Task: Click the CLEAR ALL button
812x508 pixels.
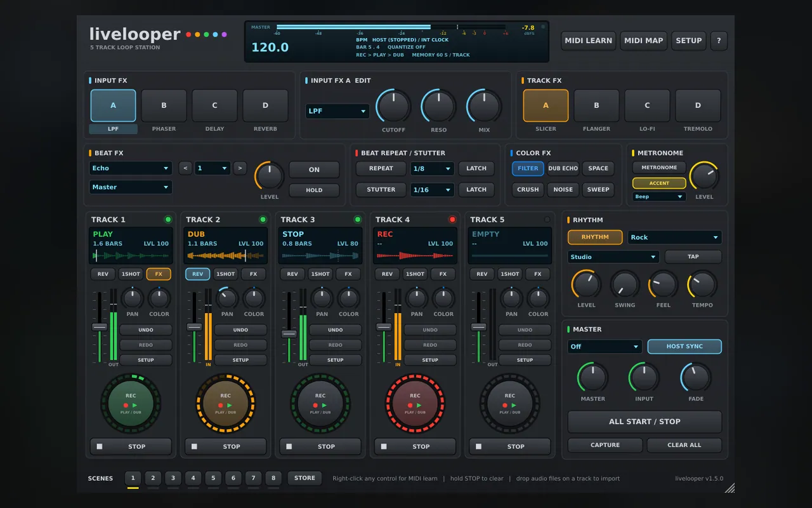Action: (x=684, y=445)
